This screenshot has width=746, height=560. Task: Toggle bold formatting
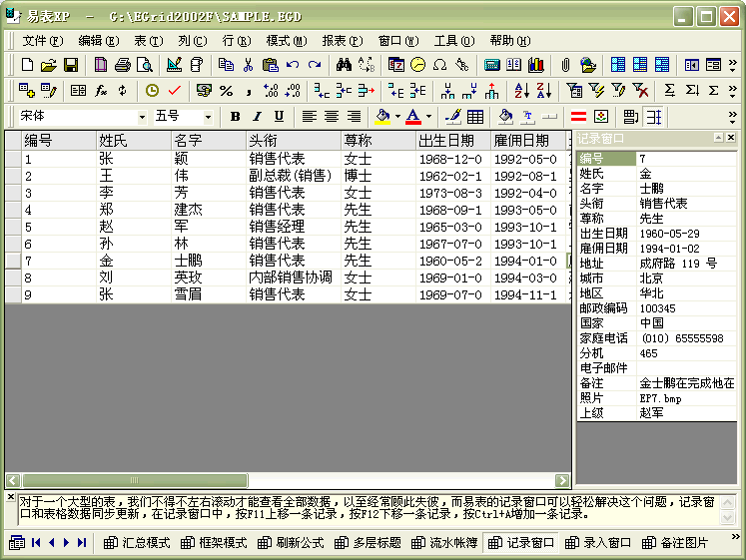click(x=235, y=117)
